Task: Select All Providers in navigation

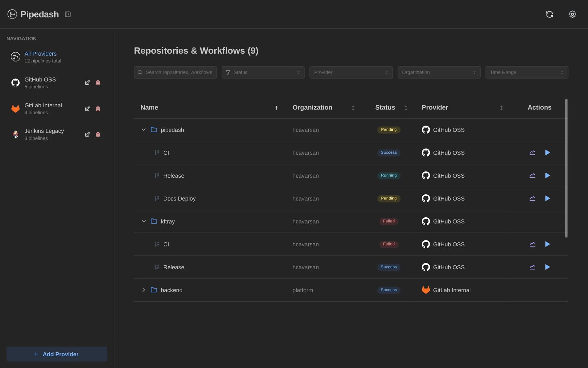Action: click(57, 57)
